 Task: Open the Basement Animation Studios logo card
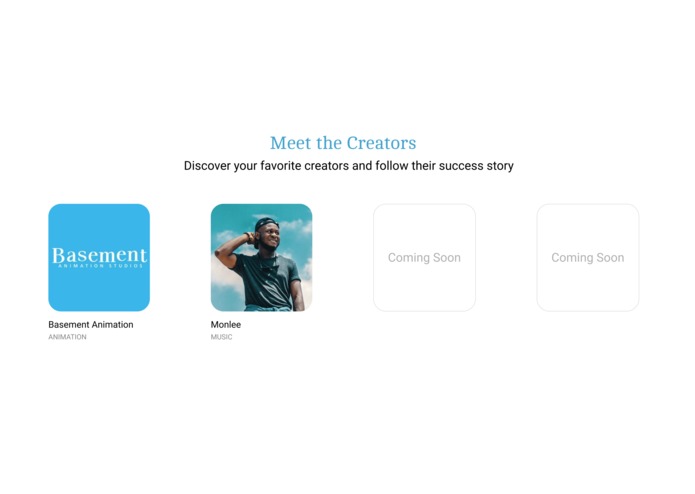99,257
